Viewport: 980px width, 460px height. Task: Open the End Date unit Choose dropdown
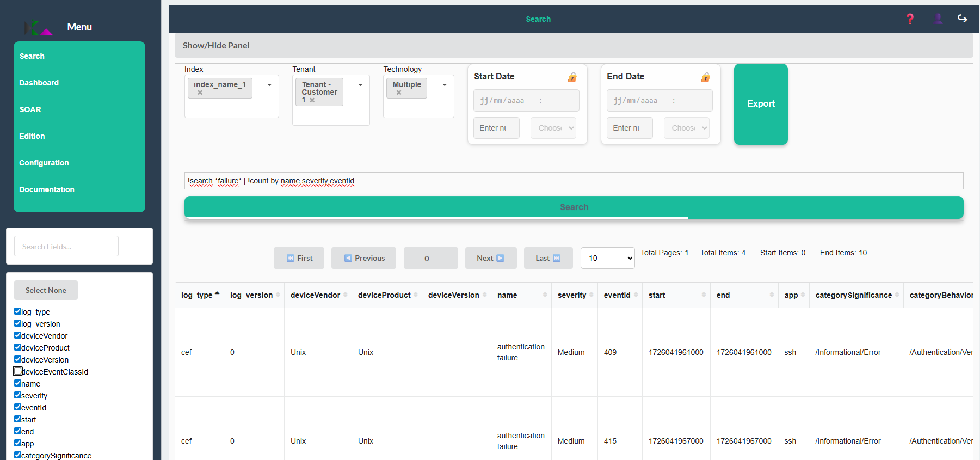click(687, 128)
